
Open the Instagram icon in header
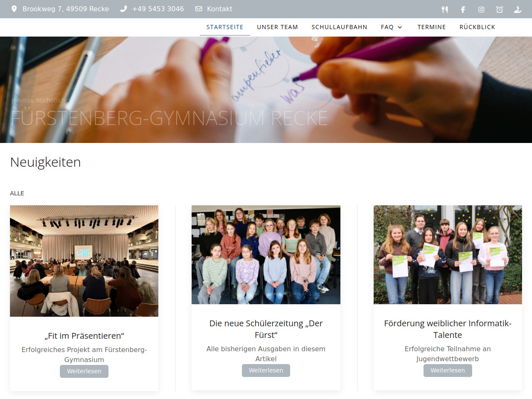[481, 10]
